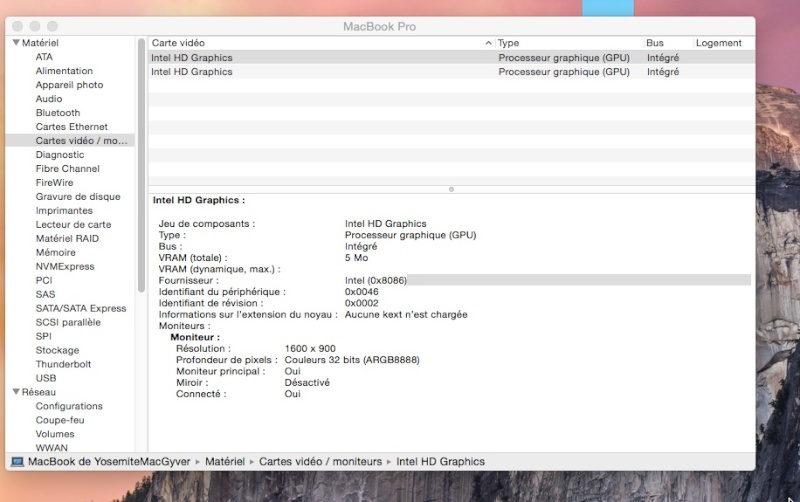Select Fibre Channel in sidebar
Image resolution: width=800 pixels, height=502 pixels.
67,168
